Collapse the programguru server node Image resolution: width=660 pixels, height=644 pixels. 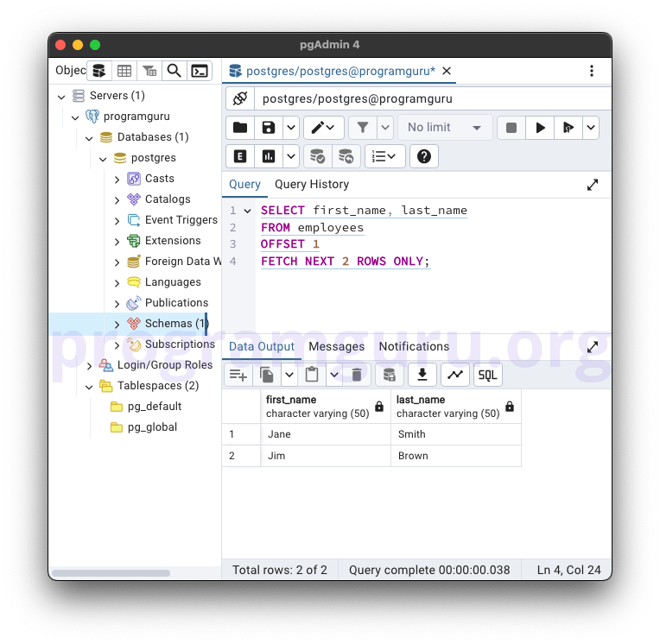(x=75, y=117)
